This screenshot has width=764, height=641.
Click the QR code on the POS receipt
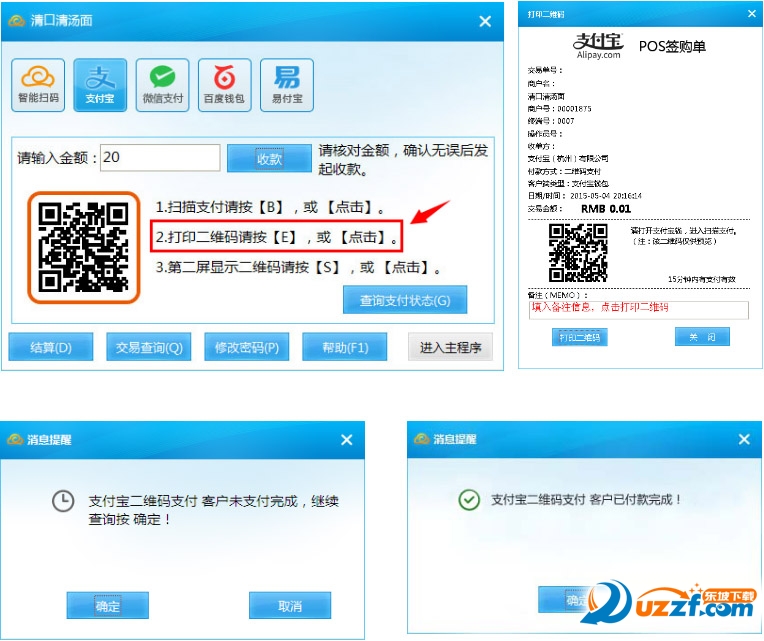(x=578, y=253)
